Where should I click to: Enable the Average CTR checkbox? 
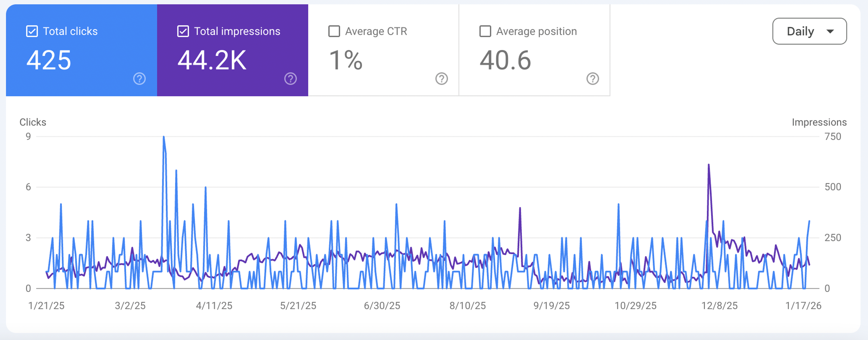[334, 31]
